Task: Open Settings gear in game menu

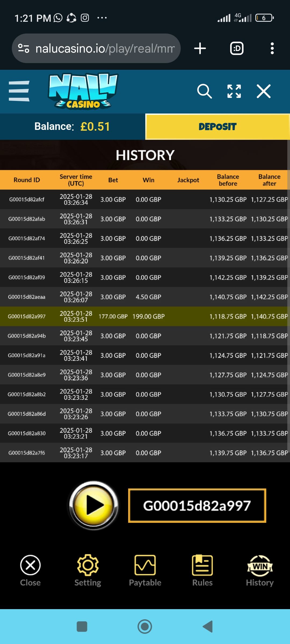Action: (88, 570)
